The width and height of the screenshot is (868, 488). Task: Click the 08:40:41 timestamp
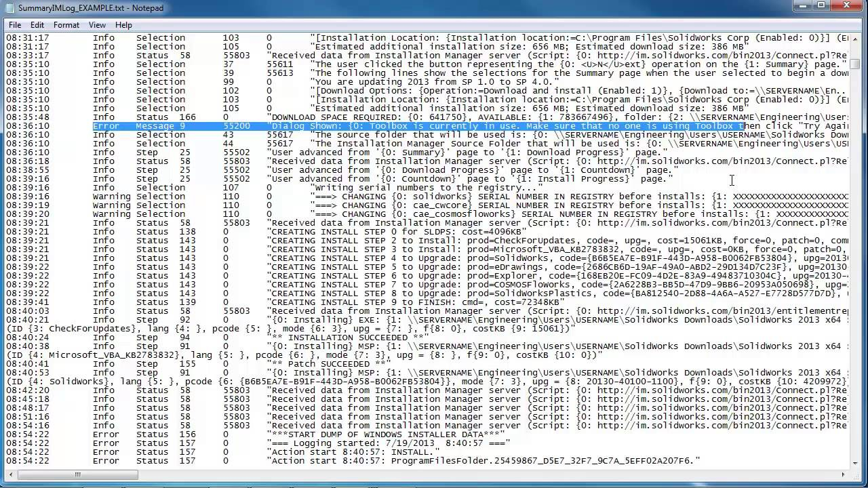(x=28, y=364)
